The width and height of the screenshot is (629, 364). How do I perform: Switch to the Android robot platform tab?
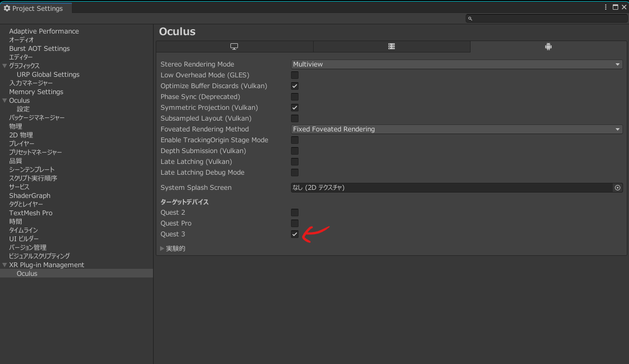548,47
